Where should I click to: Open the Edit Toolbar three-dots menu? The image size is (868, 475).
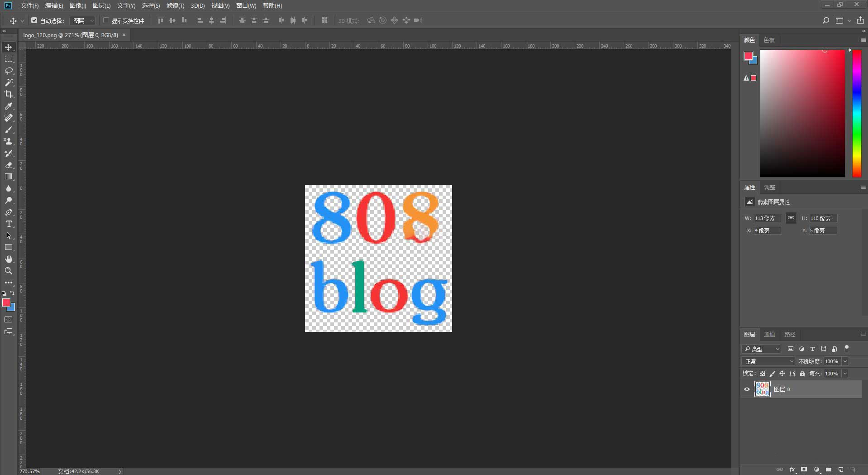click(9, 283)
